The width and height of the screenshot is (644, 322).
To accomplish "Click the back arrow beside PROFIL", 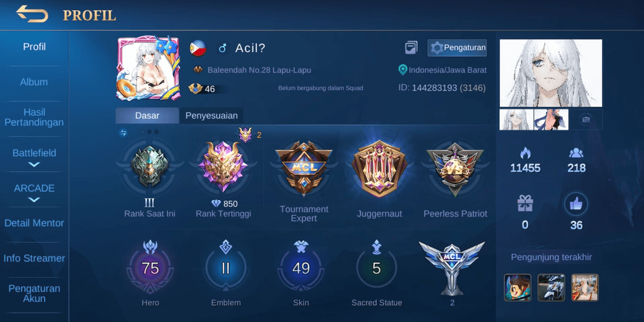I will [x=32, y=14].
